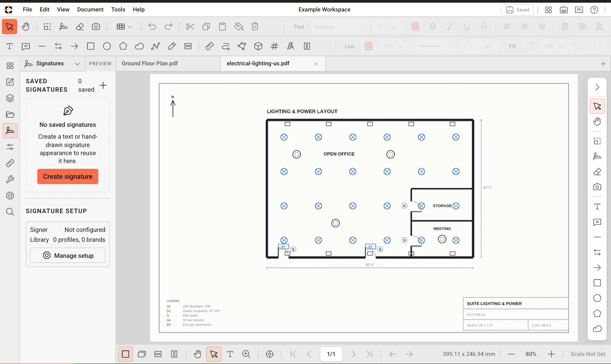Click Scale Not Set label

tap(588, 354)
